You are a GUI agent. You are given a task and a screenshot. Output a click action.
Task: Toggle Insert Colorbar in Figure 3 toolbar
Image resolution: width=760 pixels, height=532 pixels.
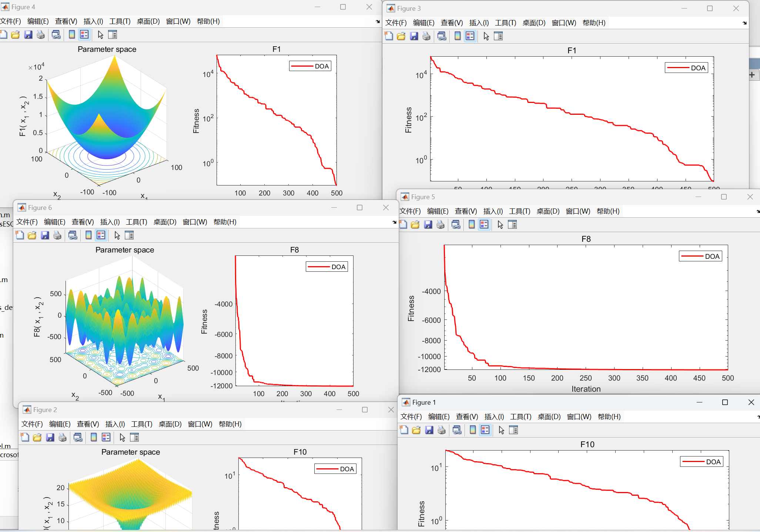click(x=458, y=36)
